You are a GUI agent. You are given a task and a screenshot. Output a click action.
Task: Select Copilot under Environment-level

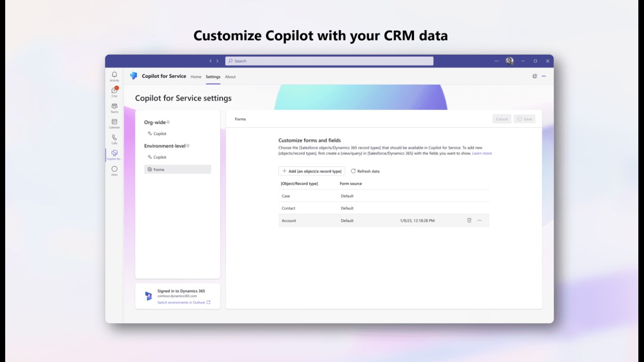pyautogui.click(x=178, y=157)
